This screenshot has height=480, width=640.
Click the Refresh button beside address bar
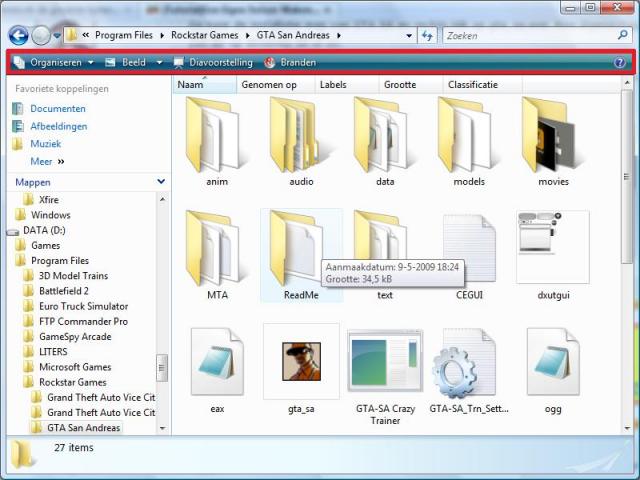click(x=427, y=36)
